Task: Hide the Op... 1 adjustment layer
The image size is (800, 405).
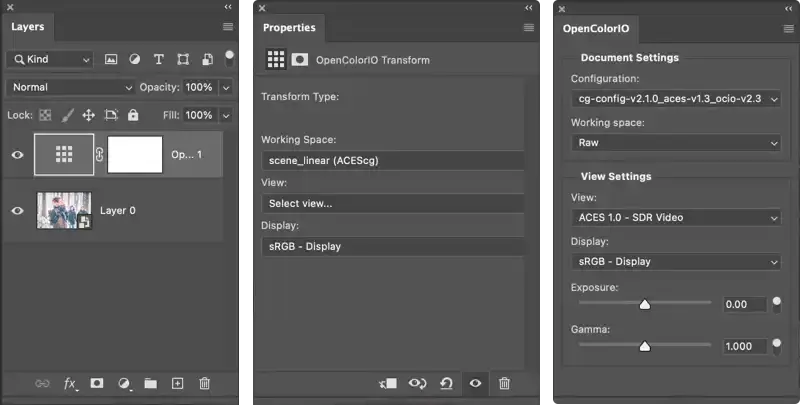Action: pyautogui.click(x=17, y=155)
